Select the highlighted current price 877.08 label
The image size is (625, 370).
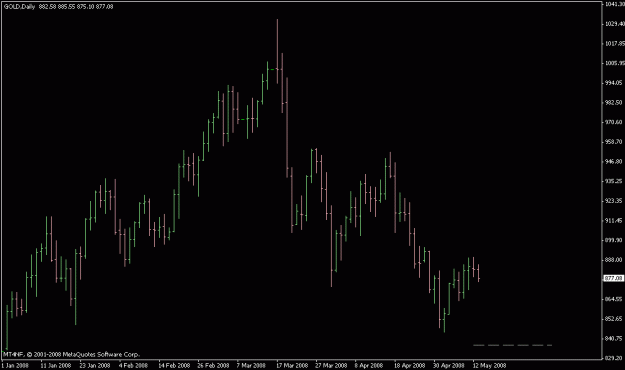coord(614,278)
